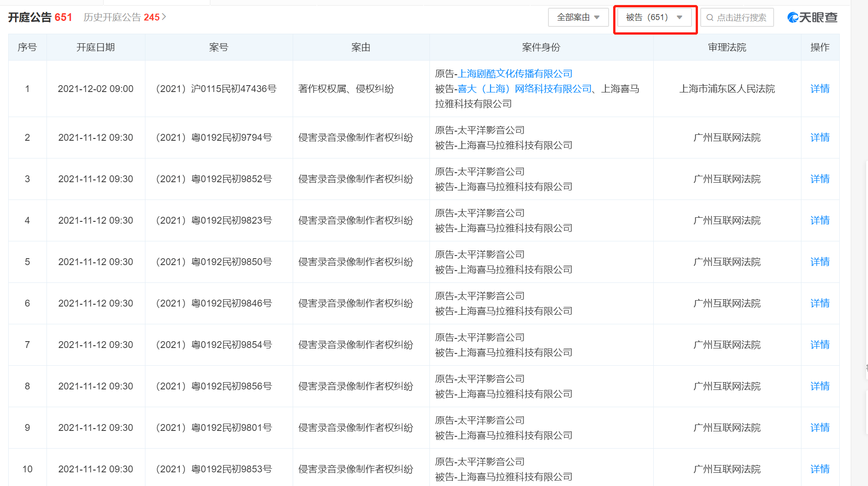View 详情 for case 粤0192民初9854号
The width and height of the screenshot is (868, 486).
pos(820,345)
